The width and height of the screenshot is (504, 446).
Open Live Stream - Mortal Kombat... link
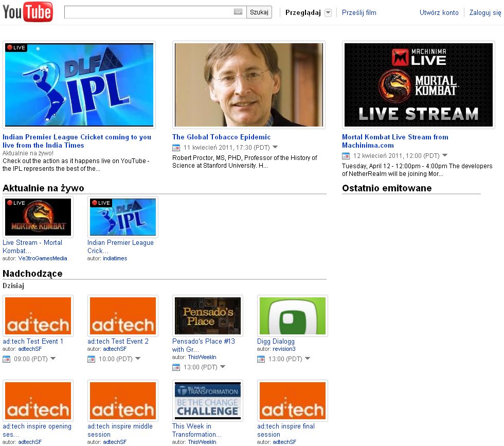pyautogui.click(x=32, y=246)
